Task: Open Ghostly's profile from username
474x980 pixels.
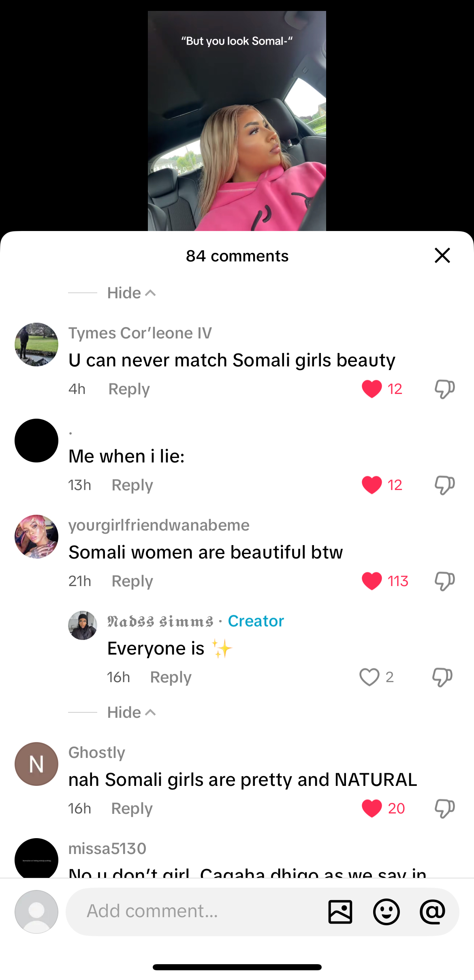Action: (97, 753)
